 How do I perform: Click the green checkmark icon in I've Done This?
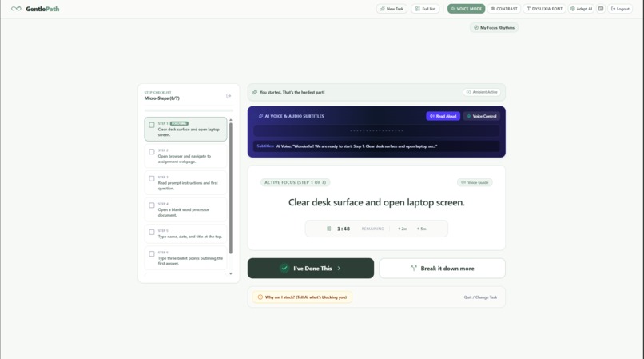284,268
